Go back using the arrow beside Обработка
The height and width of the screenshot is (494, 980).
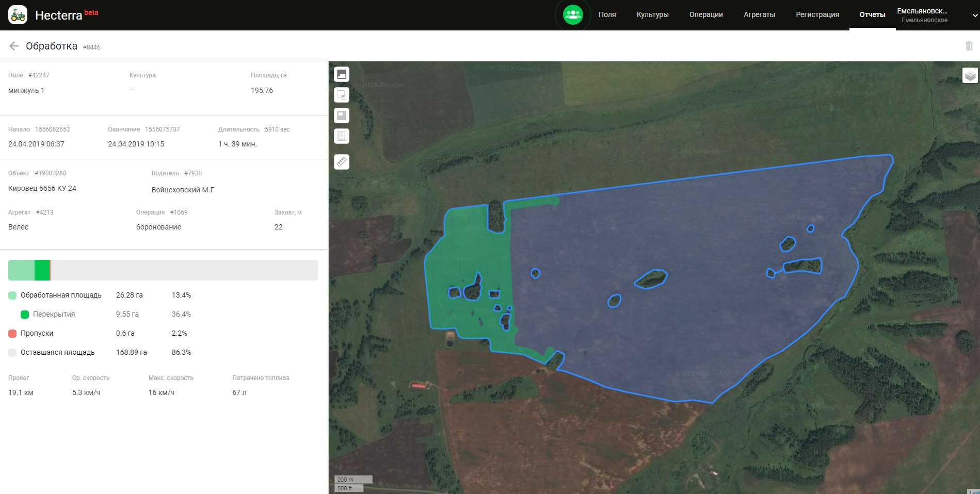[14, 46]
